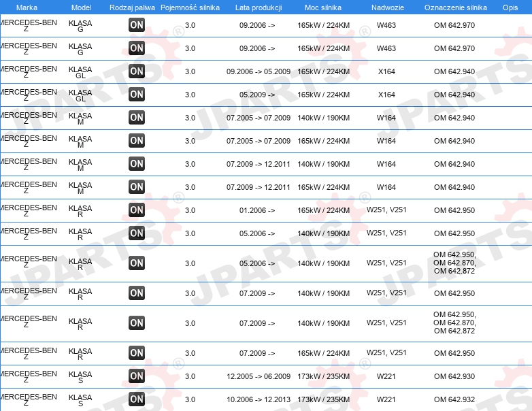The width and height of the screenshot is (532, 411).
Task: Click ON icon in KLASA R 07.2009 165kW row
Action: click(x=137, y=353)
